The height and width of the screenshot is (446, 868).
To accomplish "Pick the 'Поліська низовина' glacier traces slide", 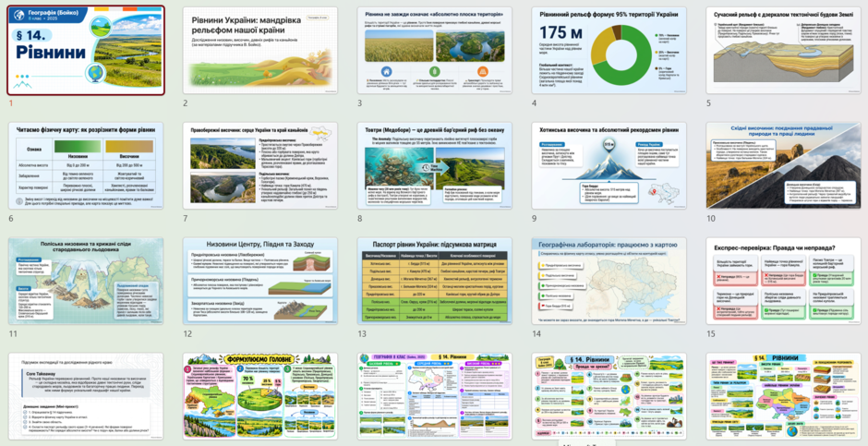I will point(86,281).
